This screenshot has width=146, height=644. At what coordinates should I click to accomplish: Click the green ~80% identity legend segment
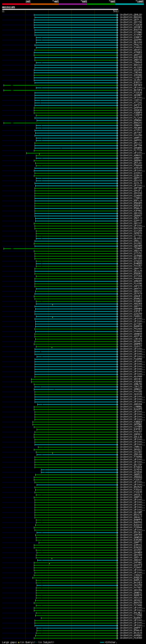pos(101,4)
